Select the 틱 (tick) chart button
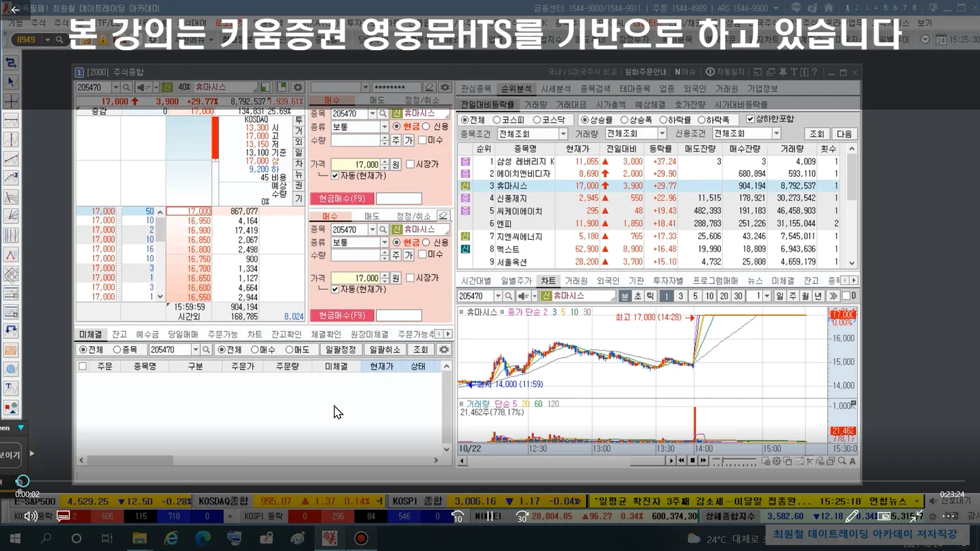This screenshot has width=980, height=551. pos(650,296)
